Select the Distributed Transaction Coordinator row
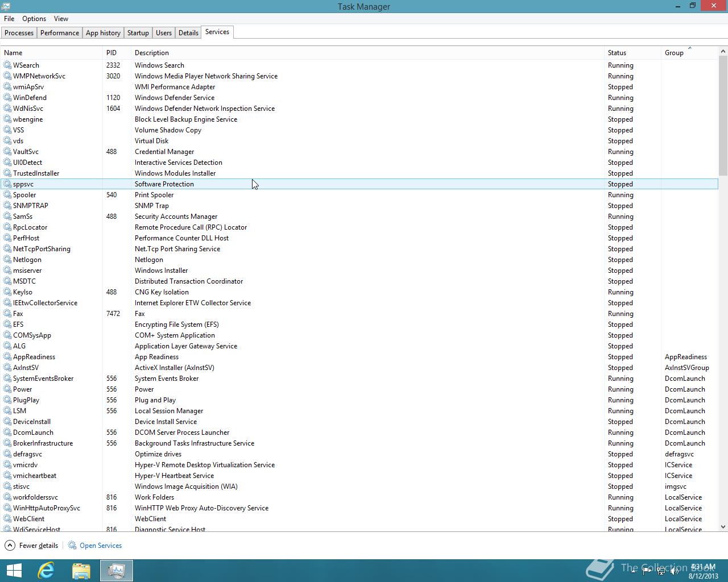Viewport: 728px width, 582px height. click(359, 281)
